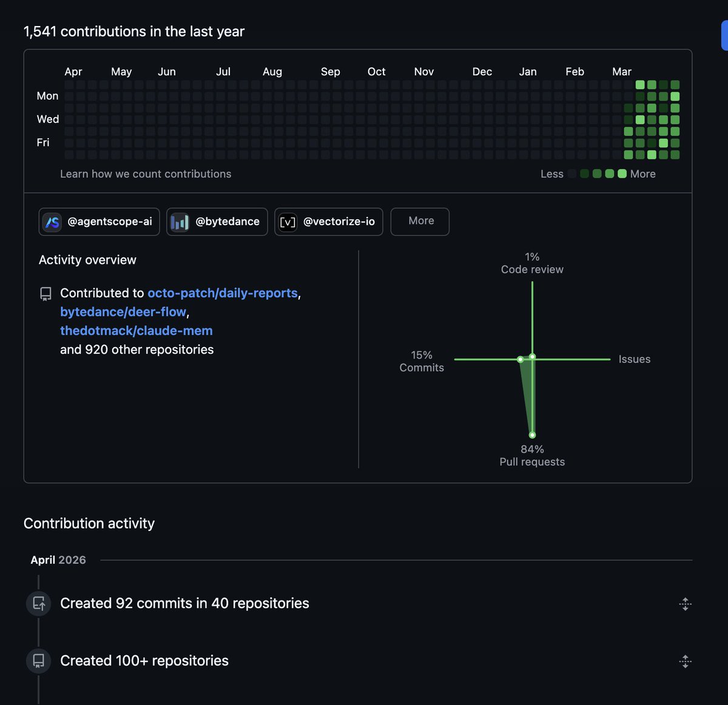The image size is (728, 705).
Task: Click the vectorize-io organization logo icon
Action: coord(288,222)
